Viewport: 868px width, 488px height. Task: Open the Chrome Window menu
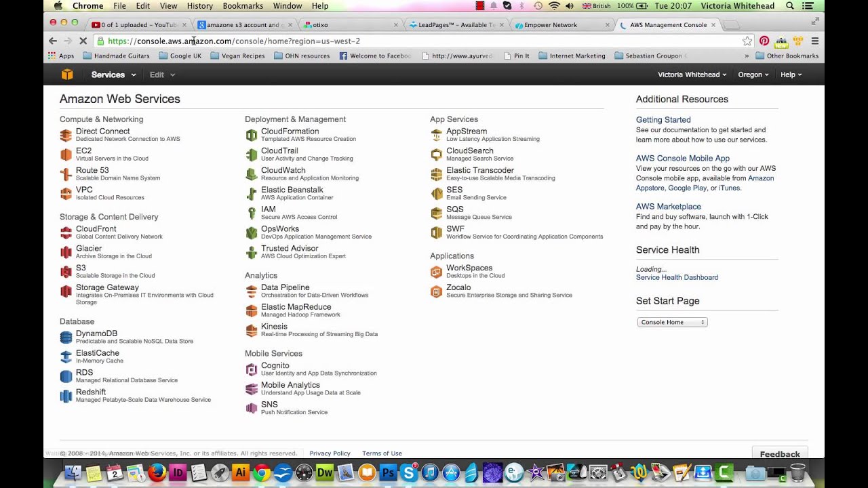point(288,6)
